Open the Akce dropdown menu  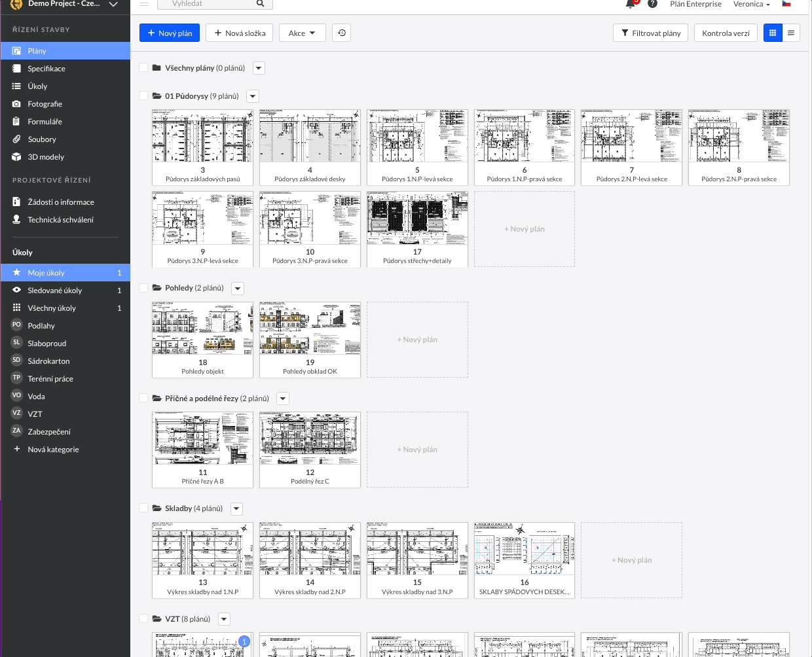[x=302, y=33]
